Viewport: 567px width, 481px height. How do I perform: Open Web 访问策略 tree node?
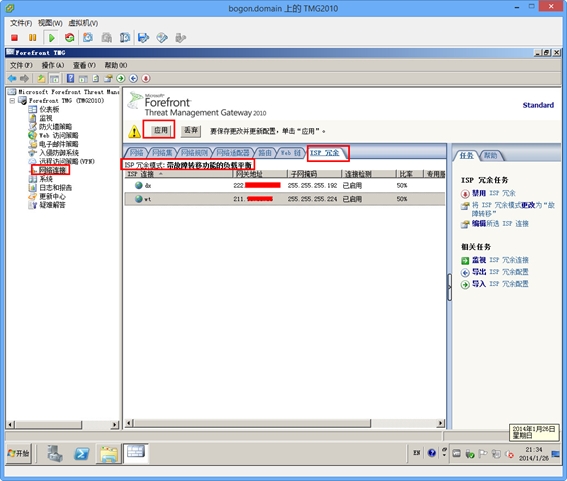tap(59, 135)
